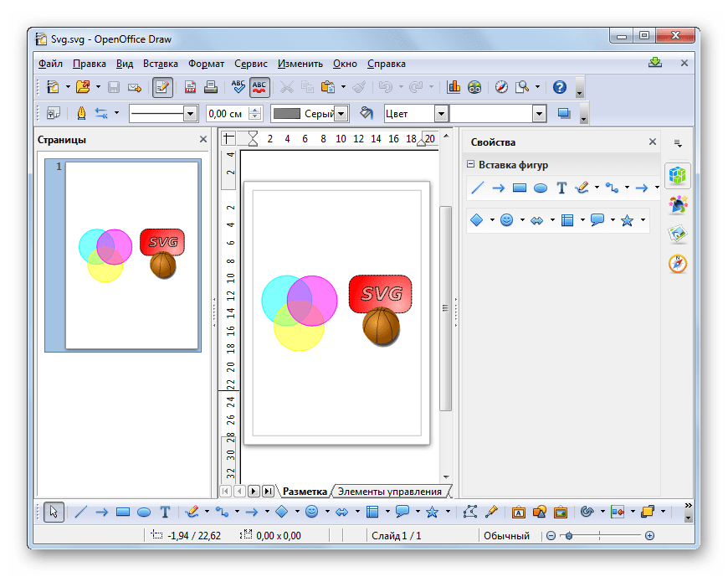Pick the Text tool in the Свойства panel
Screen dimensions: 728x577
tap(561, 188)
